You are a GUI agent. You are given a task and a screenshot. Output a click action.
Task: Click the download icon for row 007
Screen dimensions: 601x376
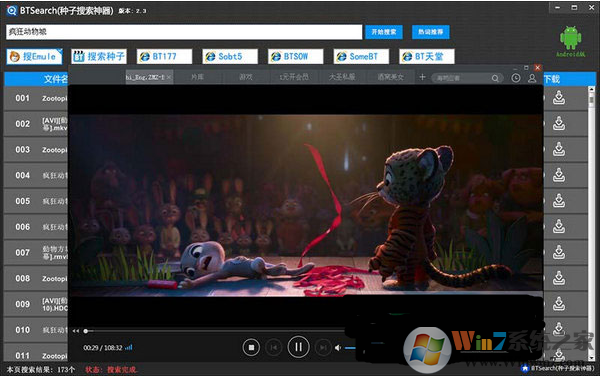click(x=559, y=252)
